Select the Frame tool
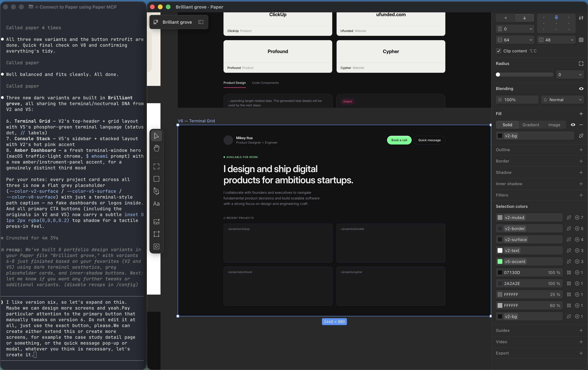 (x=156, y=166)
